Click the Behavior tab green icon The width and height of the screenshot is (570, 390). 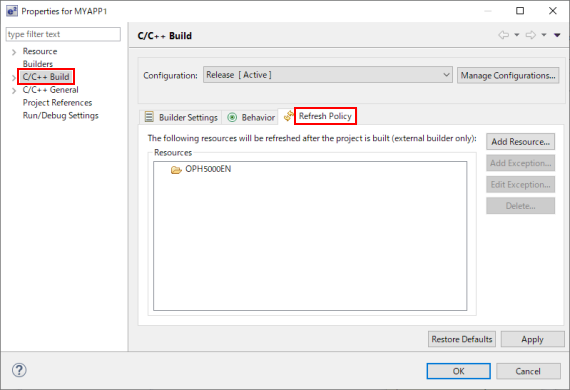(232, 117)
